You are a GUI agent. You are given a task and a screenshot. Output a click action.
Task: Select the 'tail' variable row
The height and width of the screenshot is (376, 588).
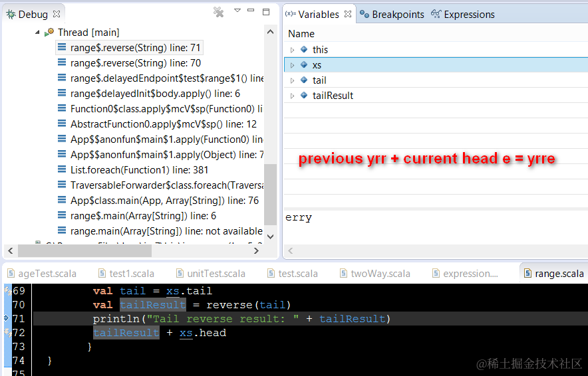[436, 80]
